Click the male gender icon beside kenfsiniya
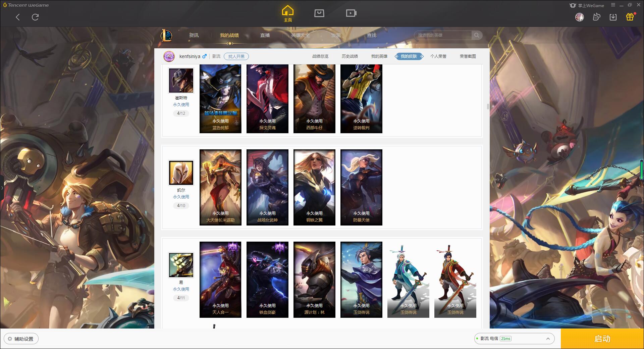This screenshot has width=644, height=349. [204, 56]
